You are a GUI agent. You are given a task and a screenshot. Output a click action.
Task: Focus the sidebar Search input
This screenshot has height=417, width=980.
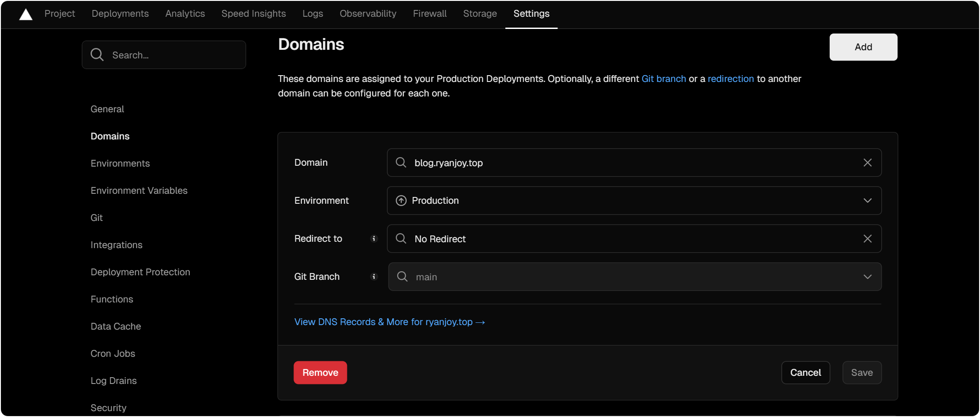tap(174, 55)
